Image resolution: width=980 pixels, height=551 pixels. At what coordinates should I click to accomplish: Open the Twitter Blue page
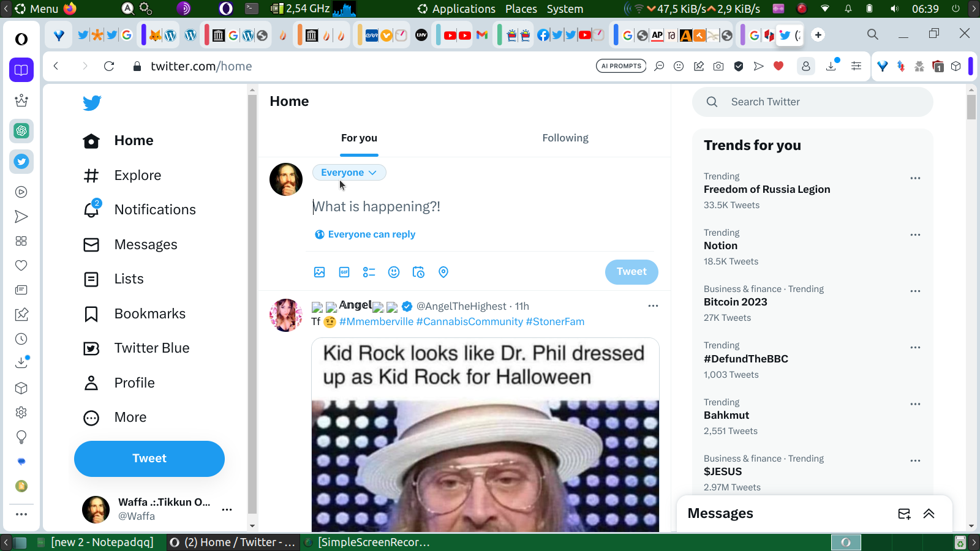click(137, 348)
